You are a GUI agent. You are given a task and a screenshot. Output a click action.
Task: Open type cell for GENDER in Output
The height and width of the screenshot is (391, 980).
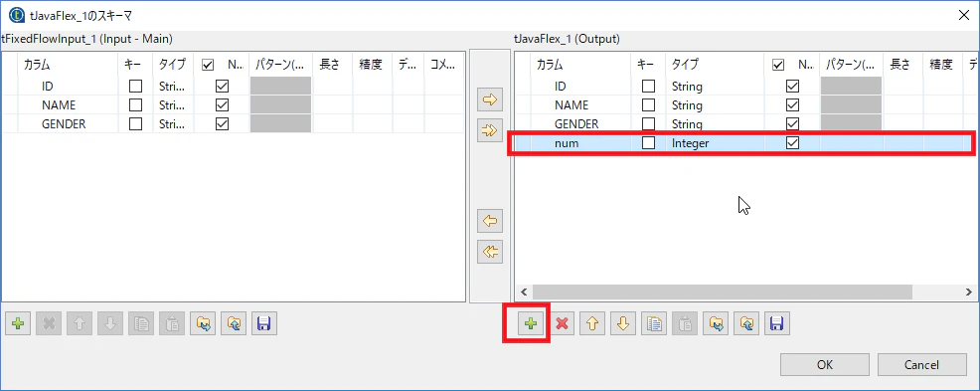pos(715,124)
